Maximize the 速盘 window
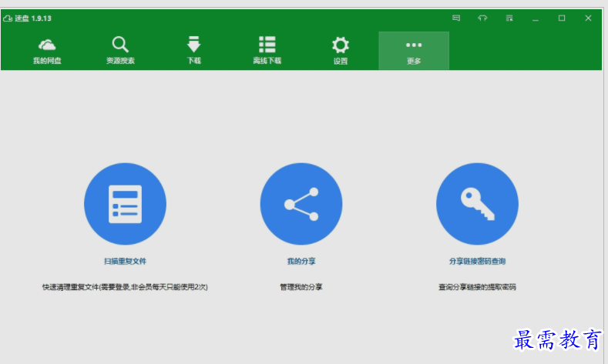Viewport: 608px width, 364px height. (562, 18)
